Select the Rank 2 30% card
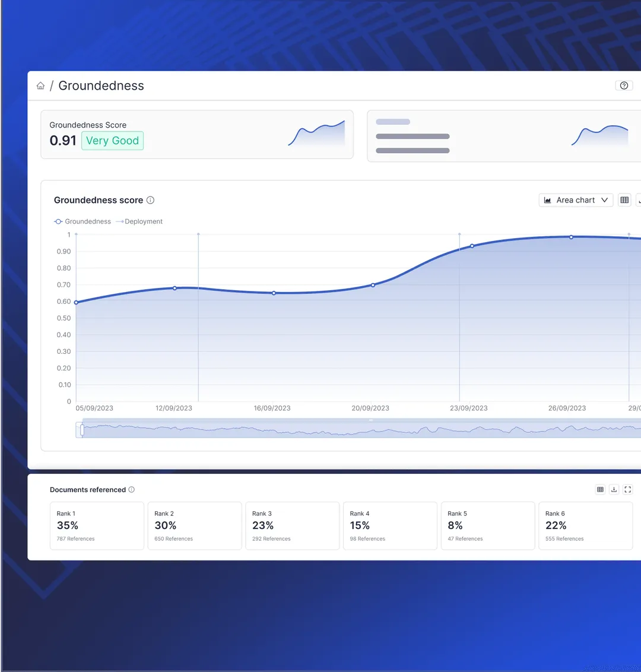This screenshot has width=641, height=672. 195,526
